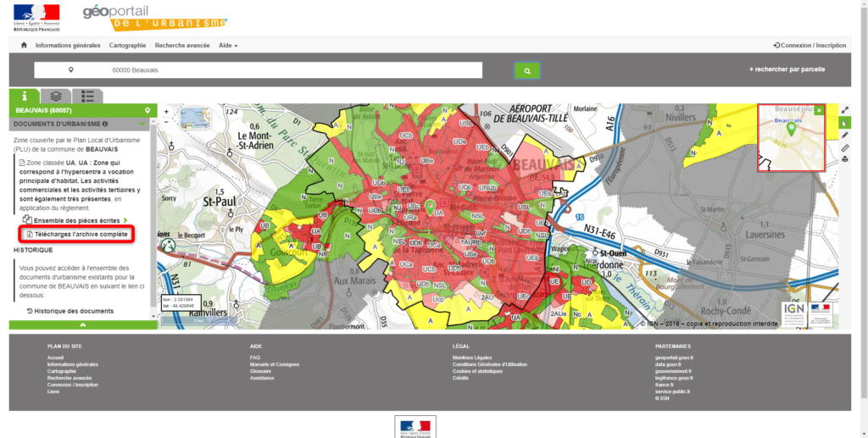Viewport: 868px width, 438px height.
Task: Select the ruler measurement tool
Action: (845, 147)
